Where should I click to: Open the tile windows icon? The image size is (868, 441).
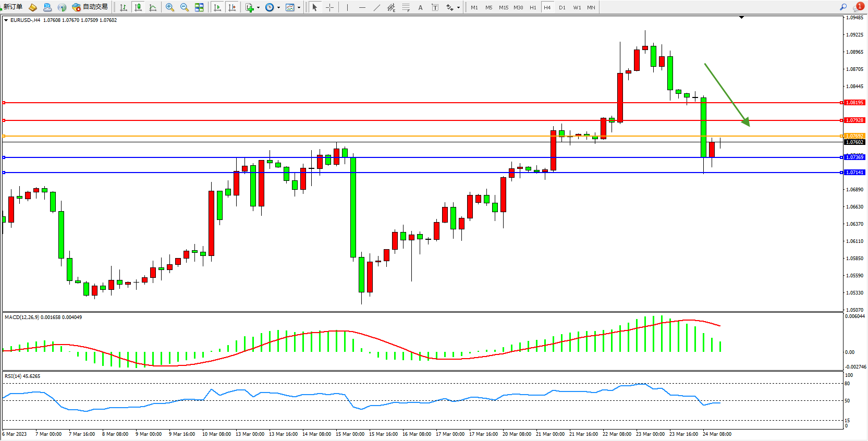[199, 7]
